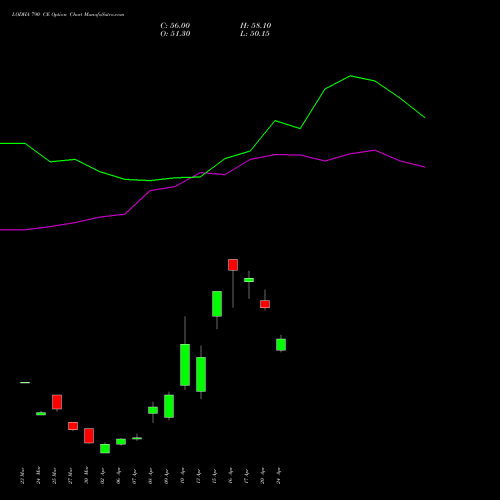The width and height of the screenshot is (500, 500).
Task: Click the 27 Mar date label
Action: click(x=70, y=476)
